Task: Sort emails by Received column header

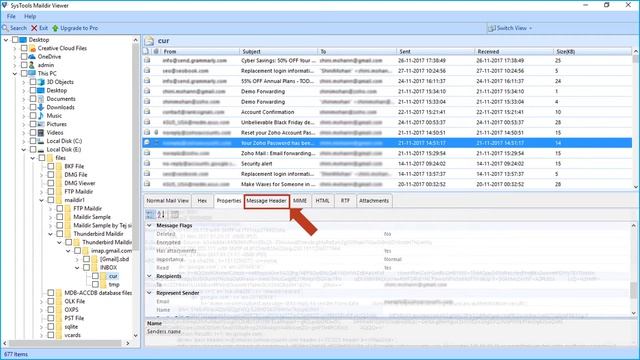Action: click(x=513, y=51)
